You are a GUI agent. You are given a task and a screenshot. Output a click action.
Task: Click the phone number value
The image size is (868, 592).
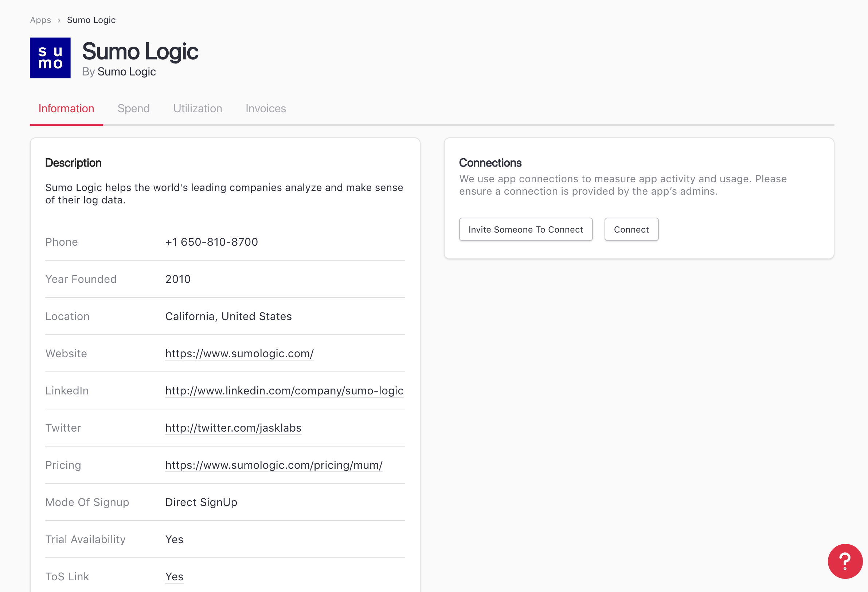click(211, 242)
